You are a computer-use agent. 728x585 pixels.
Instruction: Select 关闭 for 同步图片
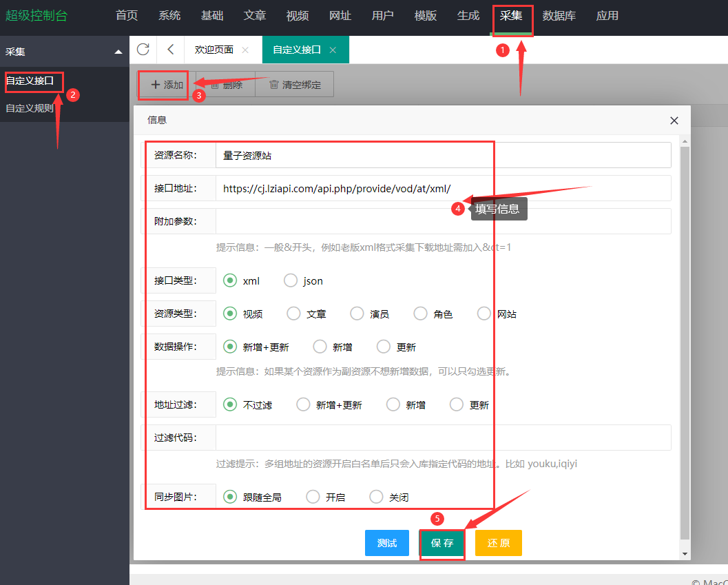376,496
